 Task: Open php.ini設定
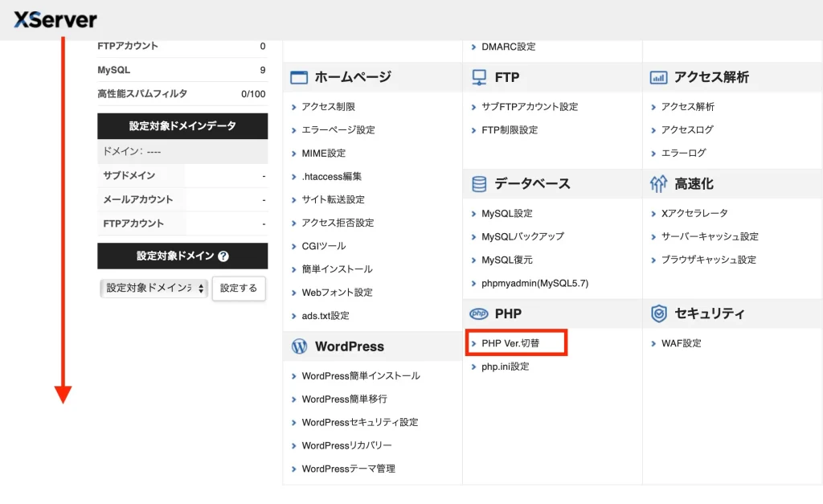[x=505, y=367]
